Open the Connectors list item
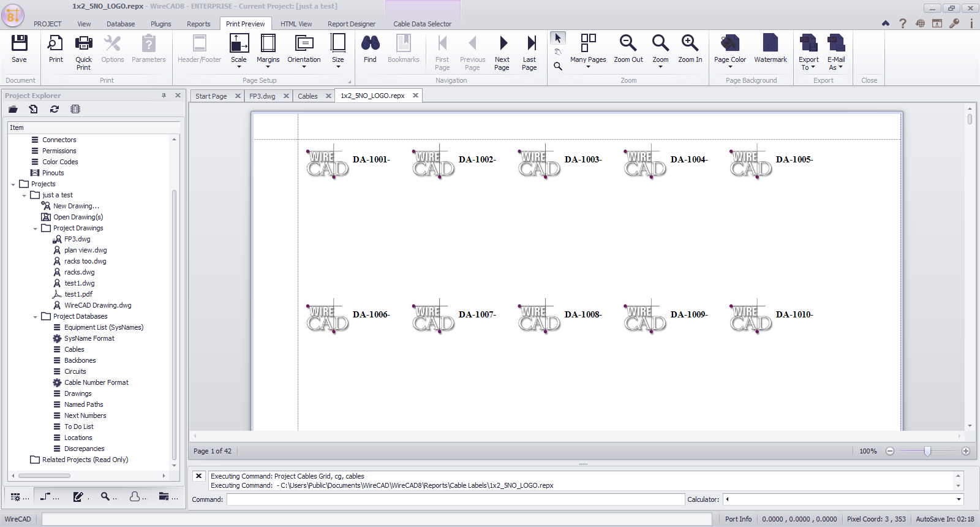980x527 pixels. (x=59, y=140)
